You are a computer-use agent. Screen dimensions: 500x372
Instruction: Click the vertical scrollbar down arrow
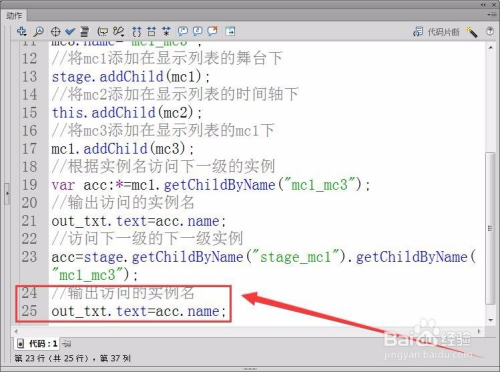[490, 320]
